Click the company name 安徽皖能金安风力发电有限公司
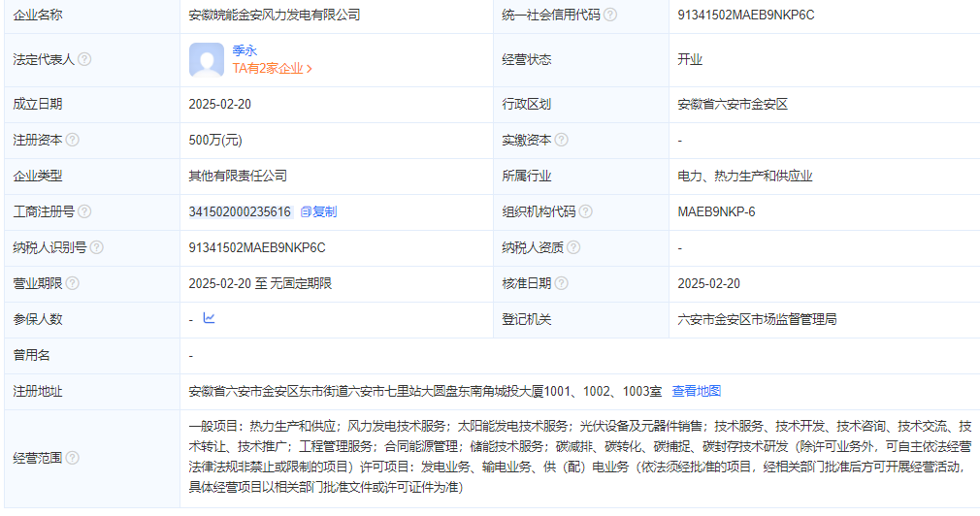Image resolution: width=980 pixels, height=516 pixels. pos(274,16)
